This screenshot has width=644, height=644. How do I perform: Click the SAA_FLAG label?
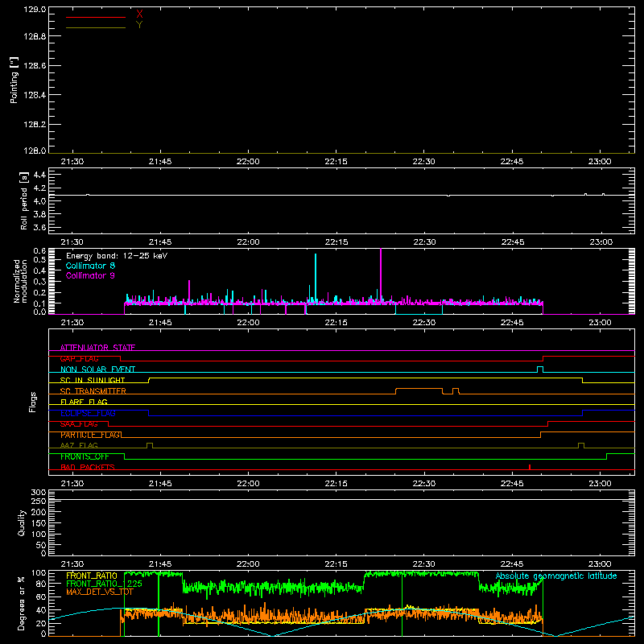click(x=79, y=424)
